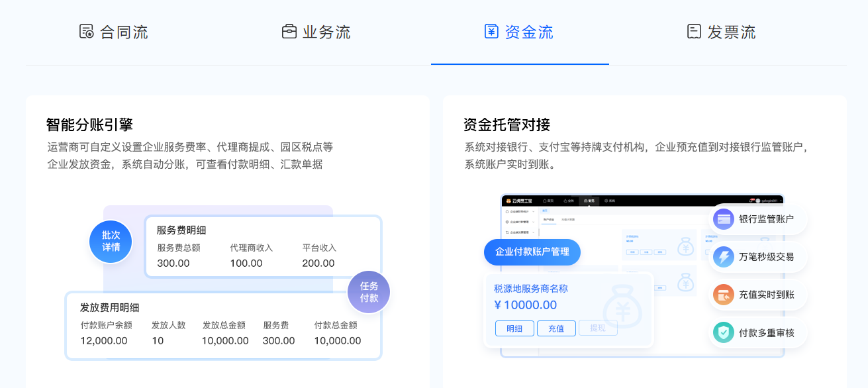Click the purple 任务付款 circular badge
Image resolution: width=868 pixels, height=388 pixels.
click(368, 291)
